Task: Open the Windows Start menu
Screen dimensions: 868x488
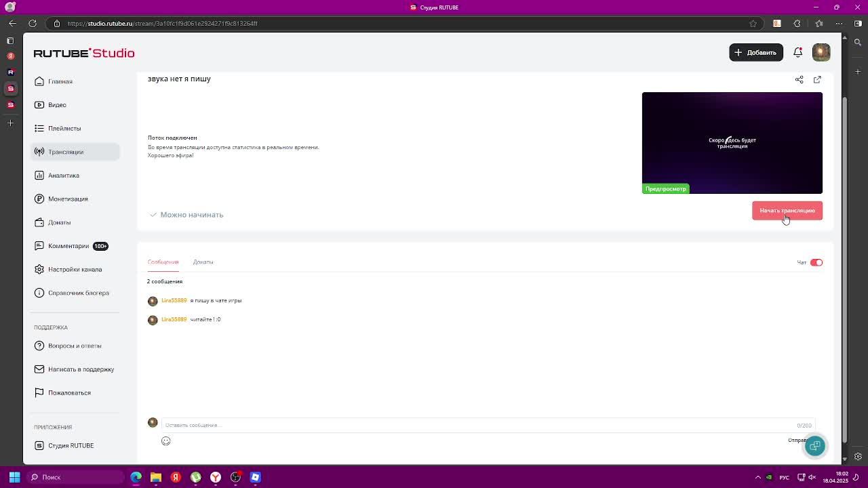Action: 14,477
